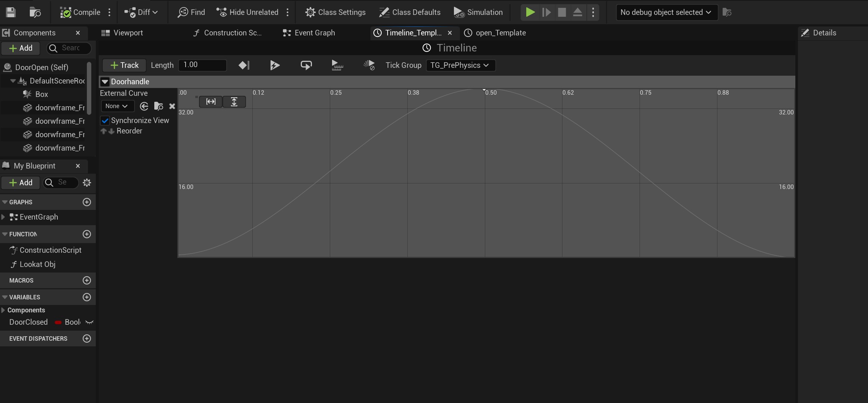Click the Replicated timeline icon
This screenshot has width=868, height=403.
coord(337,65)
